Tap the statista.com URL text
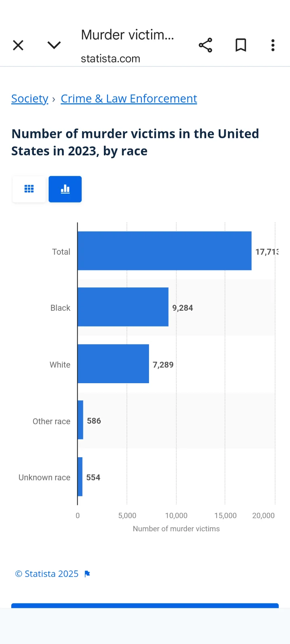Image resolution: width=290 pixels, height=644 pixels. coord(110,59)
